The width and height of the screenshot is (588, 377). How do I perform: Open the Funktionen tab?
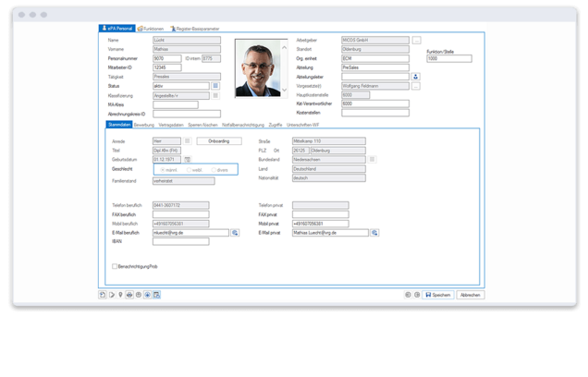pos(151,29)
